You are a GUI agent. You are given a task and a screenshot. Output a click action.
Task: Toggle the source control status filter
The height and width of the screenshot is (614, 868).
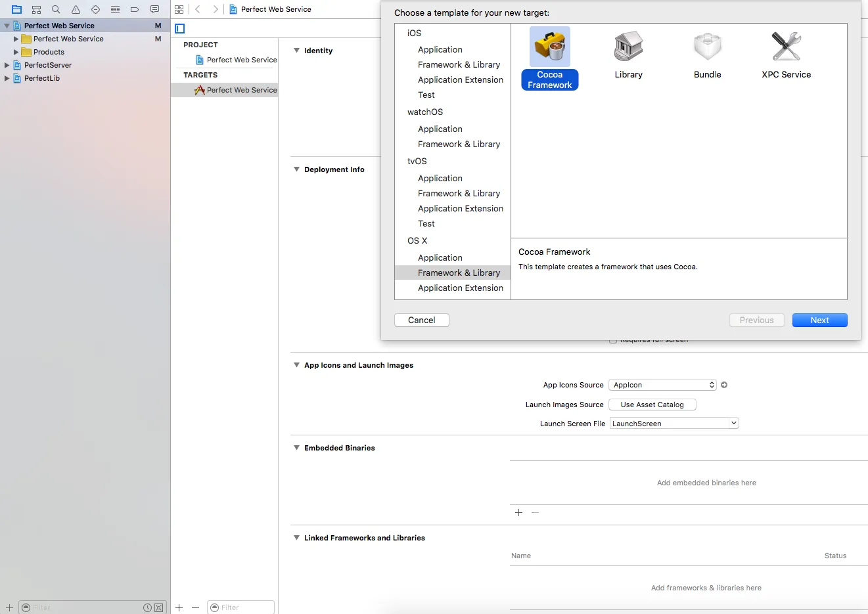(x=158, y=607)
